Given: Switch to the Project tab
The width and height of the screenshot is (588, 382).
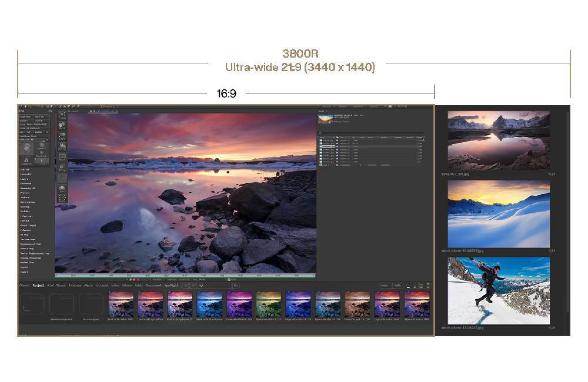Looking at the screenshot, I should click(38, 285).
